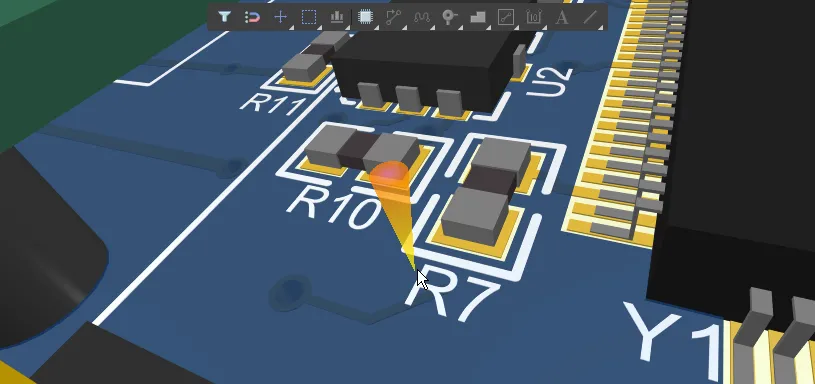Select the place component chip icon
The height and width of the screenshot is (384, 815).
365,17
